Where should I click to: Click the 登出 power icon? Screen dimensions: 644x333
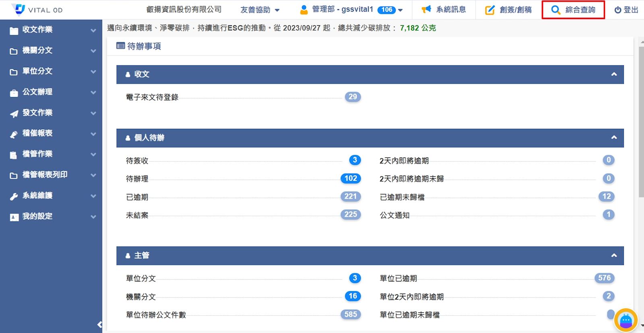click(617, 10)
